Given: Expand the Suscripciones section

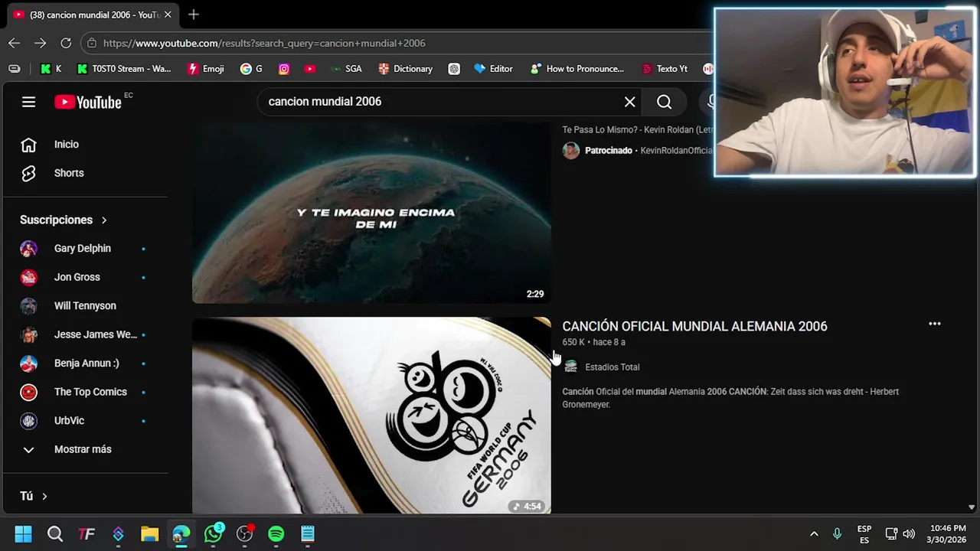Looking at the screenshot, I should point(64,220).
